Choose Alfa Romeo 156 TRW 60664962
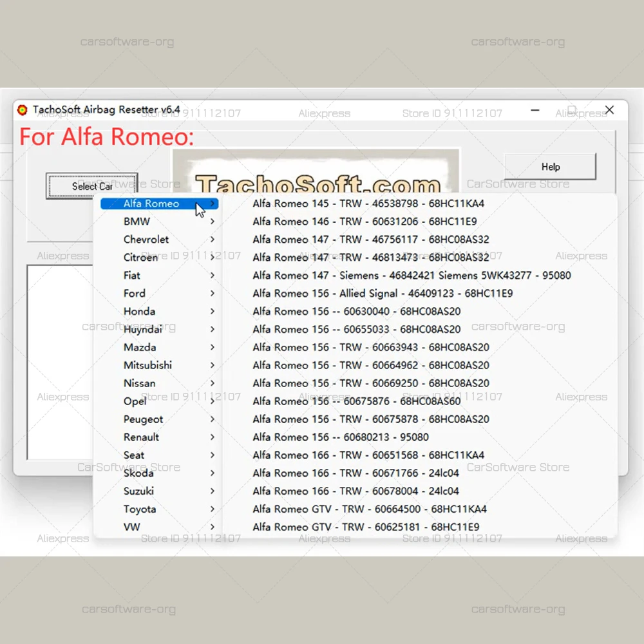The image size is (644, 644). point(371,365)
